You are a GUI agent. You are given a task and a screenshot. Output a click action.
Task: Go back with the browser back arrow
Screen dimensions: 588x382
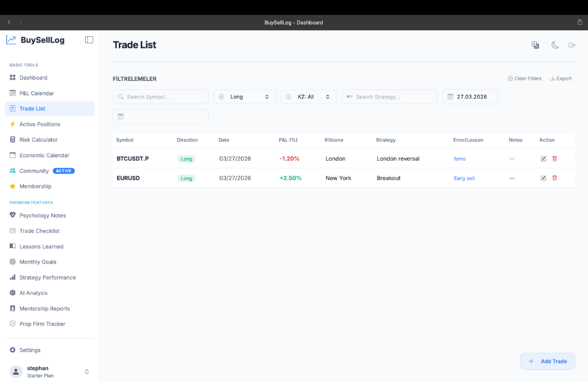coord(9,22)
